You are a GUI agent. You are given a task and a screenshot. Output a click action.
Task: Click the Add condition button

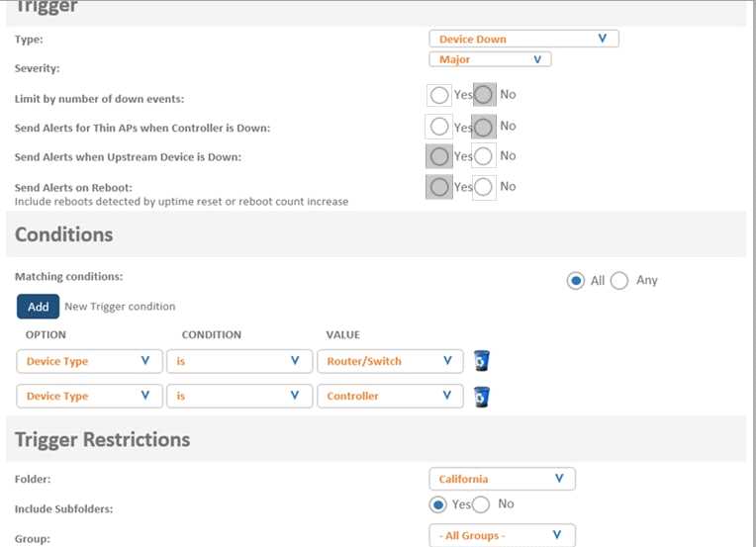point(38,307)
